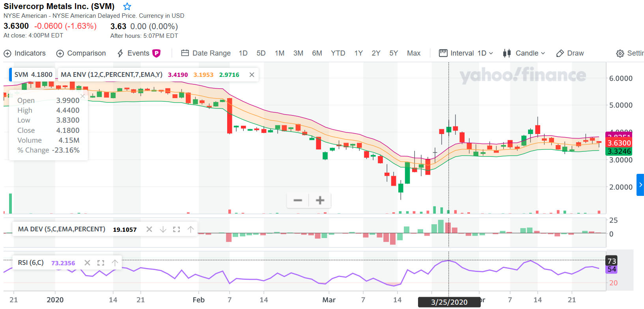Click the SVM 4.1800 series label
The width and height of the screenshot is (644, 309).
(x=33, y=74)
